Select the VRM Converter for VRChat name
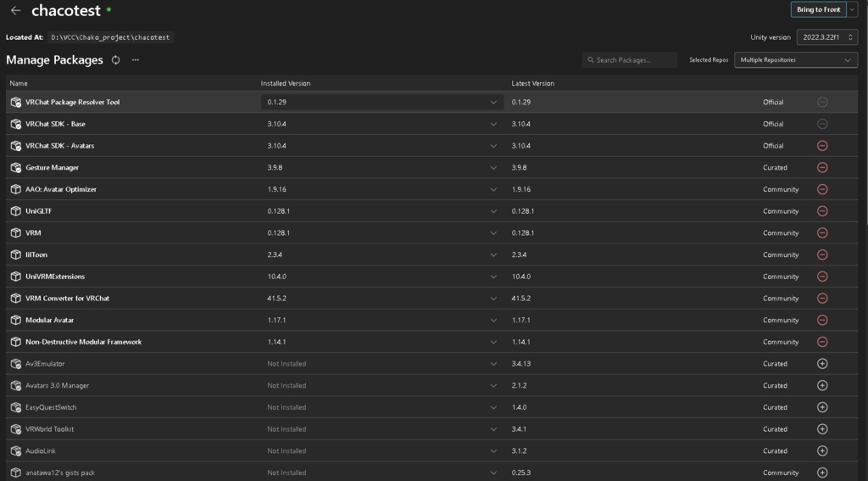The width and height of the screenshot is (868, 481). coord(68,298)
